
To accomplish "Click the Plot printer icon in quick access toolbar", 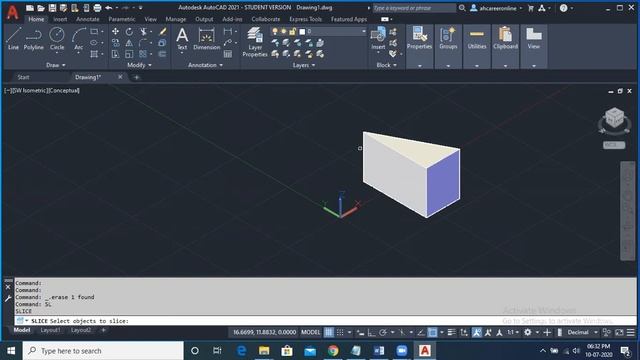I will (x=97, y=8).
